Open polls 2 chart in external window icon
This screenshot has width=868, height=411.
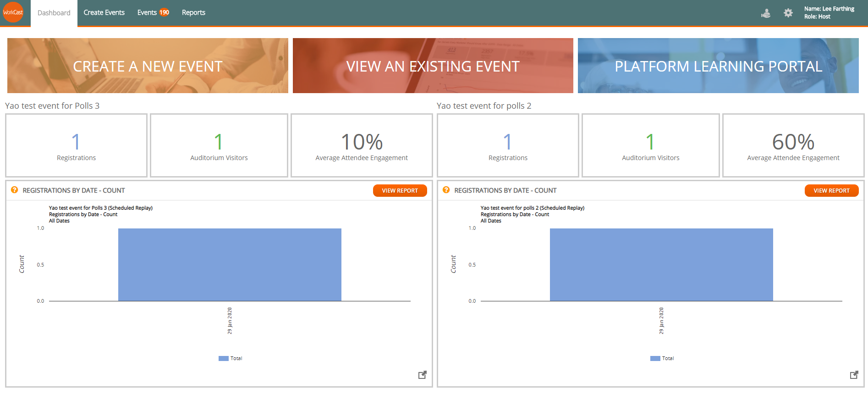click(854, 375)
